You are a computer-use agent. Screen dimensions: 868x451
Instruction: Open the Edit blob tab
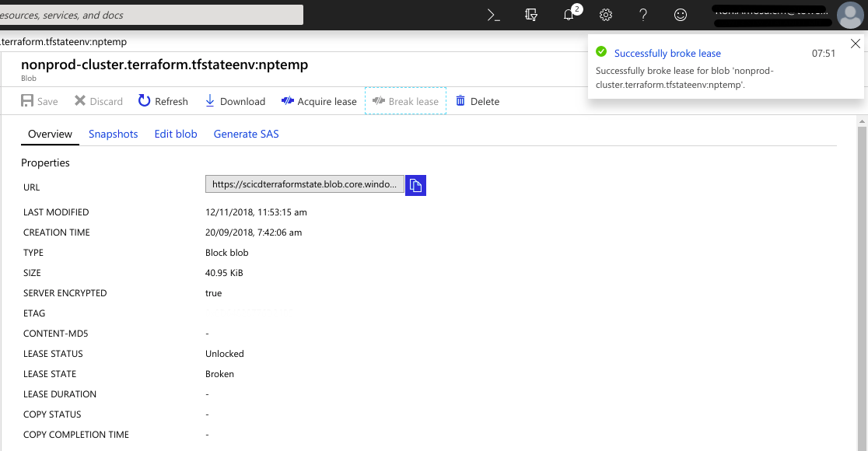[176, 134]
